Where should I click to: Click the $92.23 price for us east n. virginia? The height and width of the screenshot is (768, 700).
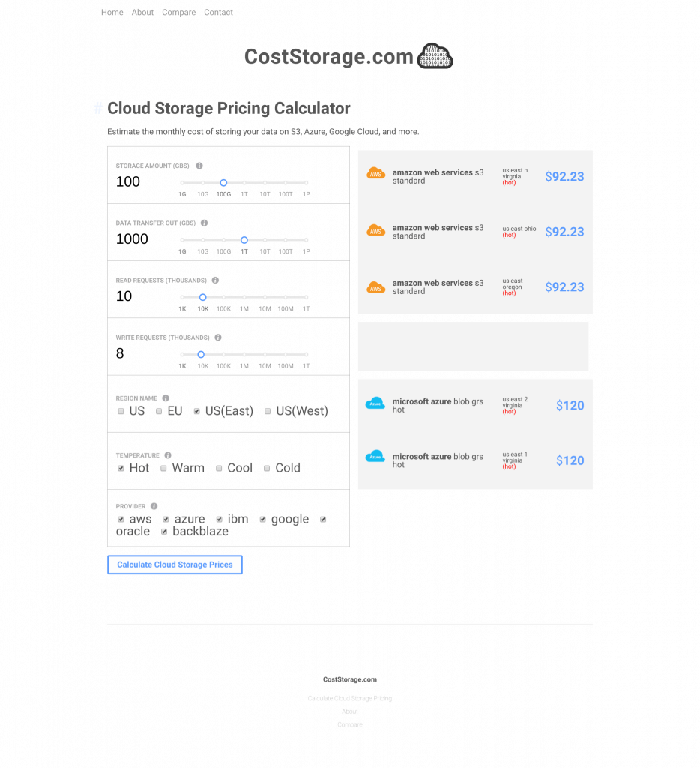(x=565, y=177)
